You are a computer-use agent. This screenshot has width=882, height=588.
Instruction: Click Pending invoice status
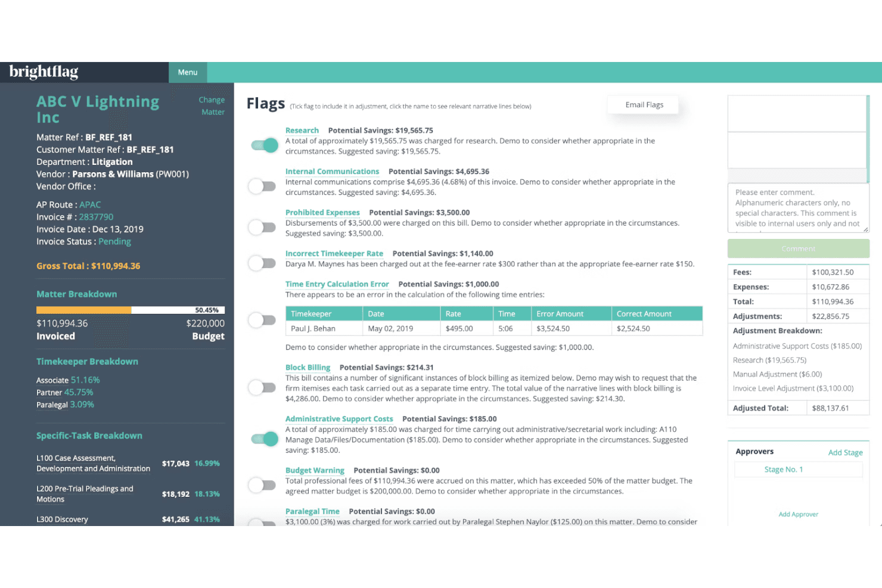pos(114,242)
